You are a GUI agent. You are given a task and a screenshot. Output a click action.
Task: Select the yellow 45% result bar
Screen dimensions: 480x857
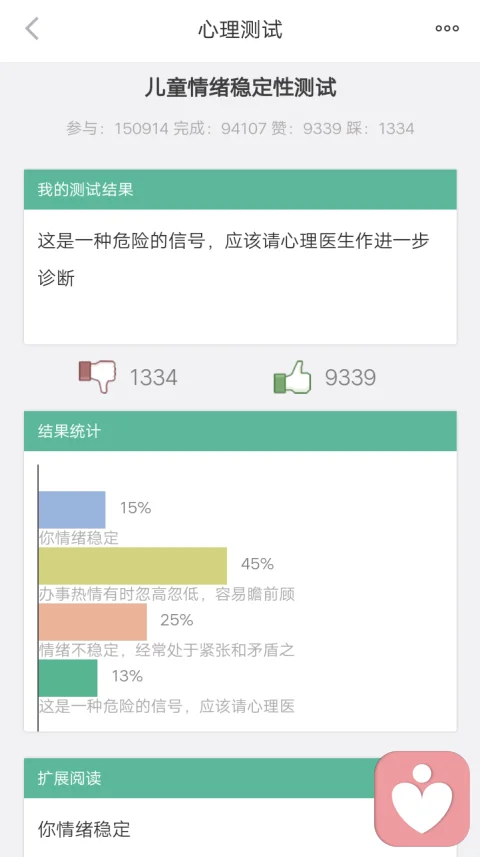click(x=133, y=566)
